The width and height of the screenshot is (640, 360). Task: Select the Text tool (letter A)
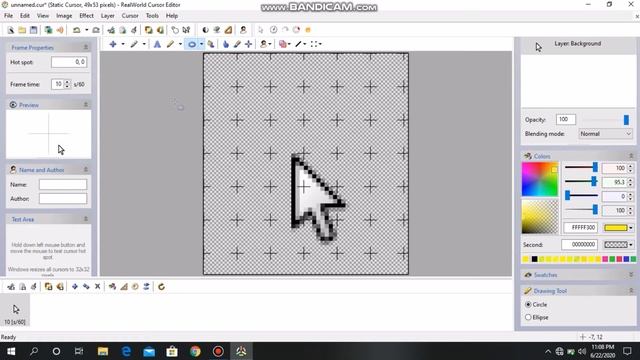pyautogui.click(x=157, y=44)
